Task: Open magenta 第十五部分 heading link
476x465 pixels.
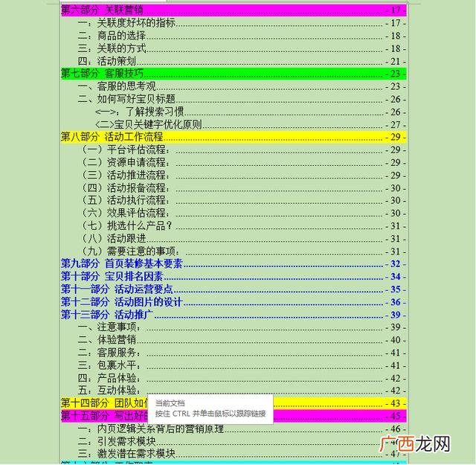Action: (x=104, y=416)
